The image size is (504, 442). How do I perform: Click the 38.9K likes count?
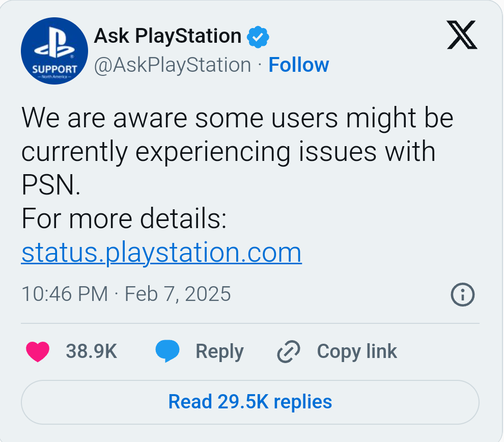[x=91, y=351]
